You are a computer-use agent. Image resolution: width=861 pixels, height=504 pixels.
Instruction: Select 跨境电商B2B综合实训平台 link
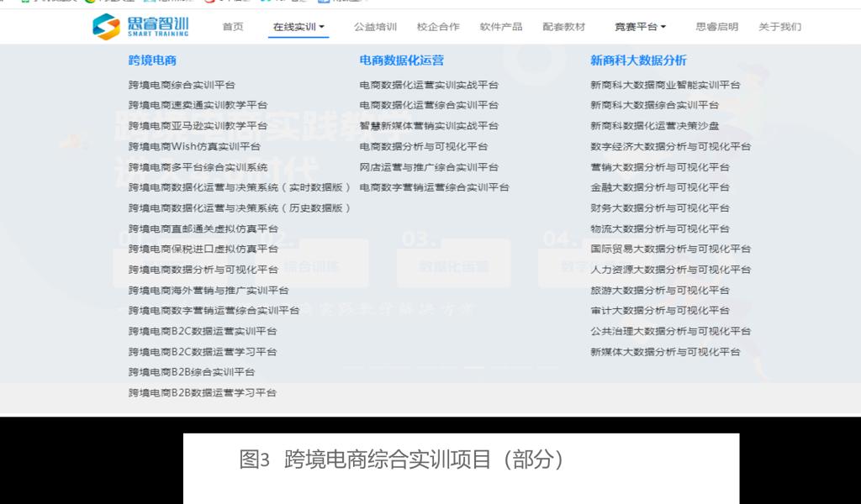click(x=192, y=372)
